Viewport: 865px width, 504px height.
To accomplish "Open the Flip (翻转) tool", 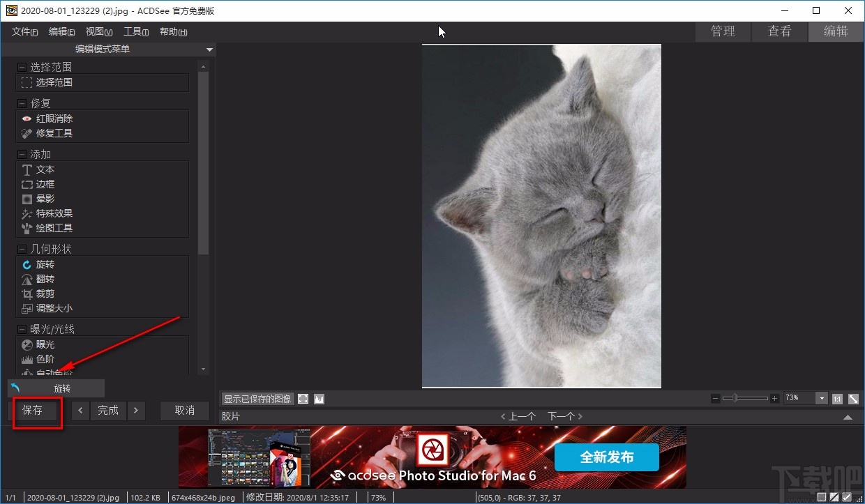I will tap(45, 279).
